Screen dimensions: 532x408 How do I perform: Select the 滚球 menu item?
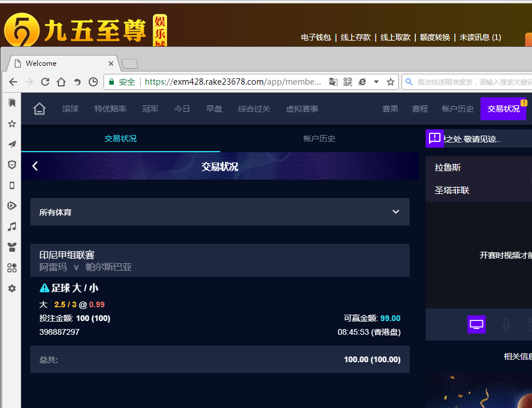pos(70,109)
